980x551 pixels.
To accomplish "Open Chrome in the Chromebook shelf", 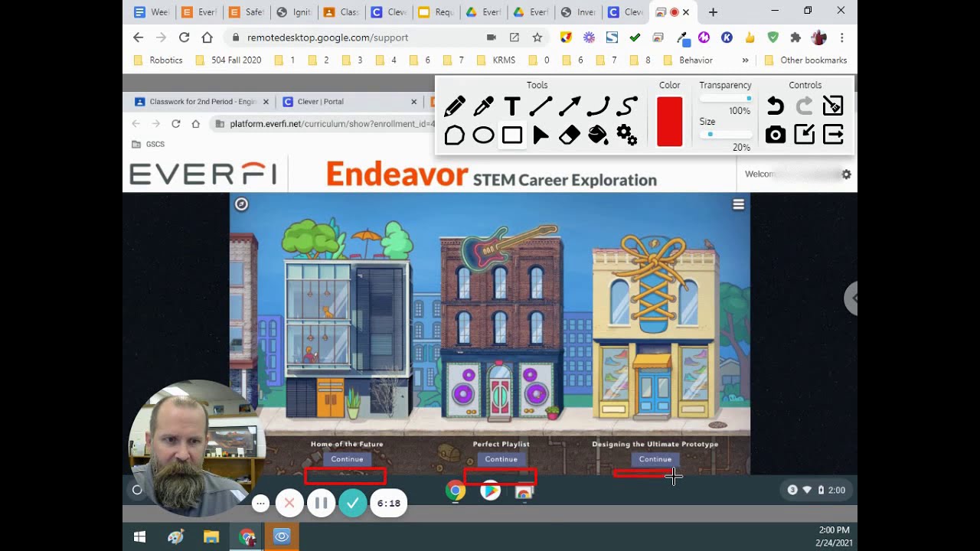I will pyautogui.click(x=456, y=491).
